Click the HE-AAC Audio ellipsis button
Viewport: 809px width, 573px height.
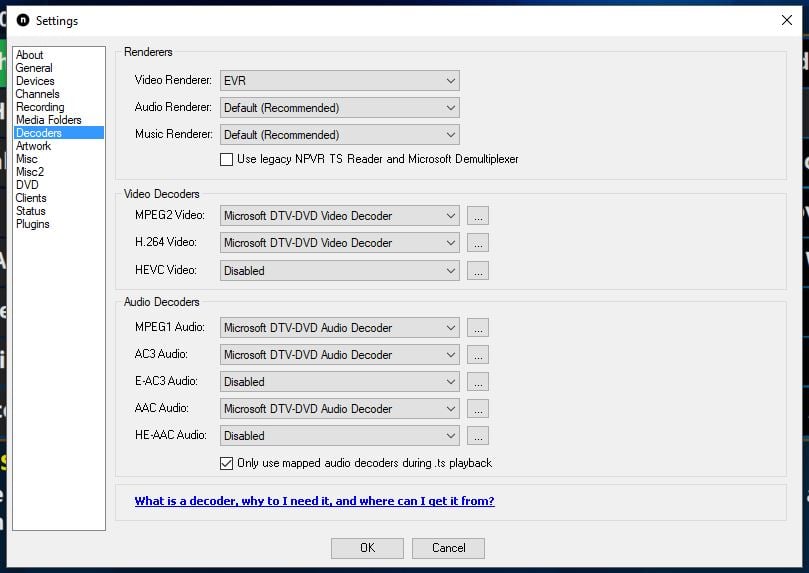478,435
